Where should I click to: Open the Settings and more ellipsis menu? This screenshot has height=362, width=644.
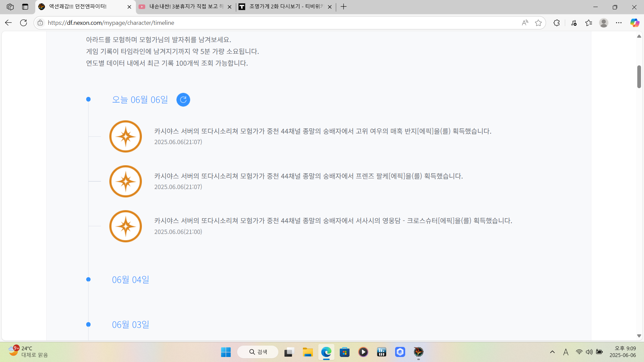coord(619,23)
